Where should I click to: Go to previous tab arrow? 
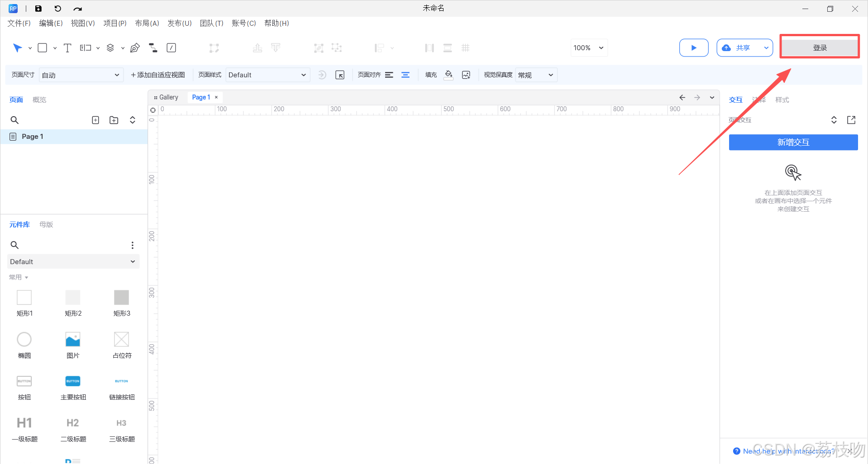click(x=682, y=98)
